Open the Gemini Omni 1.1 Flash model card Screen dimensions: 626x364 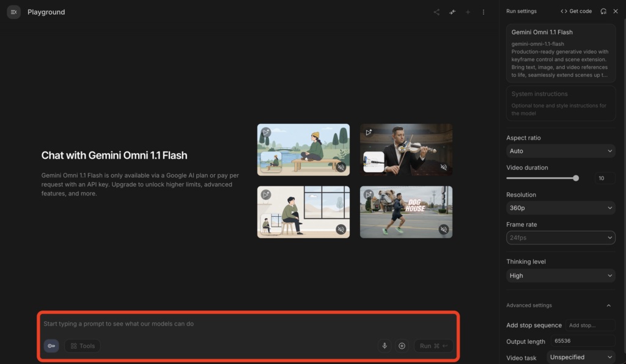coord(561,53)
